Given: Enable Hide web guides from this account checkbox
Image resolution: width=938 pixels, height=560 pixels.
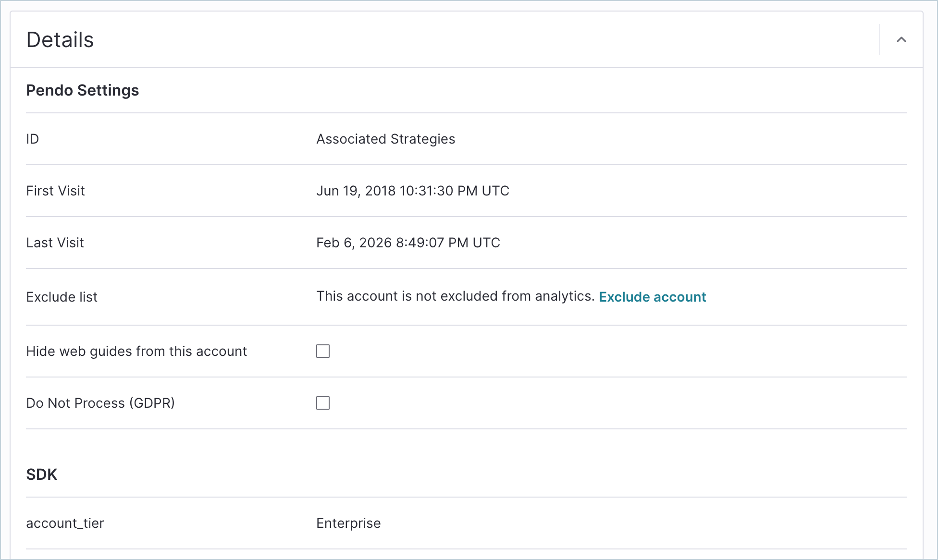Looking at the screenshot, I should [x=323, y=351].
